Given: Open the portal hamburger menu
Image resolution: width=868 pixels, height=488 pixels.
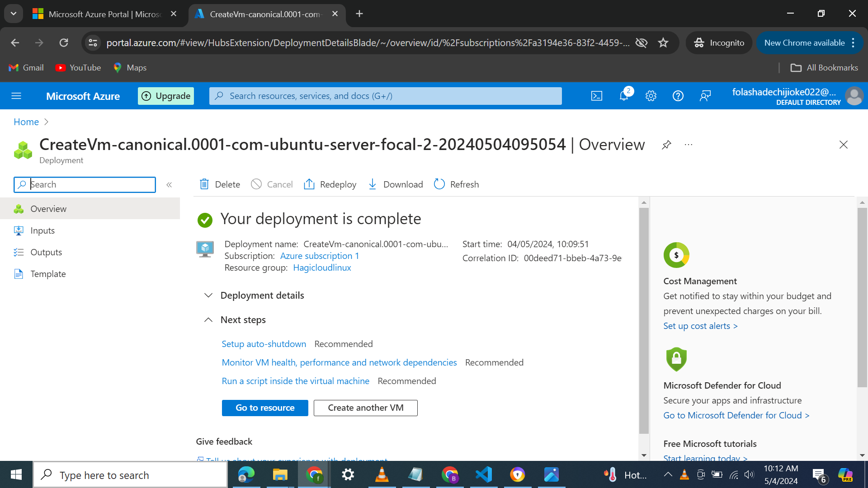Looking at the screenshot, I should tap(16, 96).
